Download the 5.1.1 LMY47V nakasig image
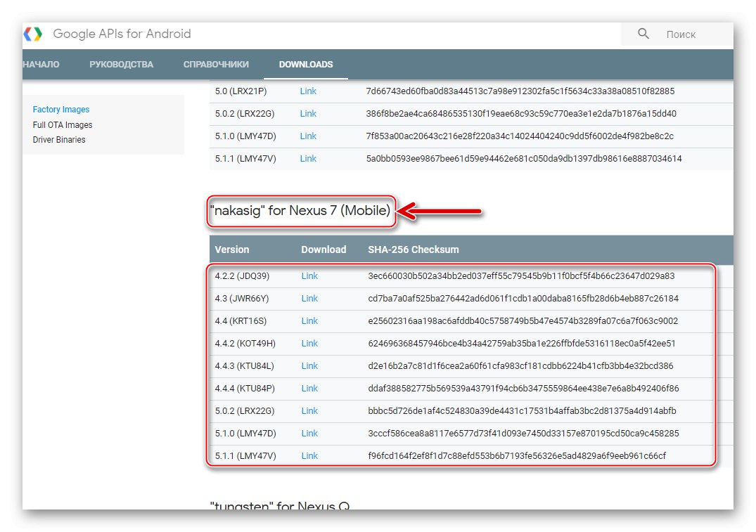Viewport: 756px width, 532px height. (309, 455)
